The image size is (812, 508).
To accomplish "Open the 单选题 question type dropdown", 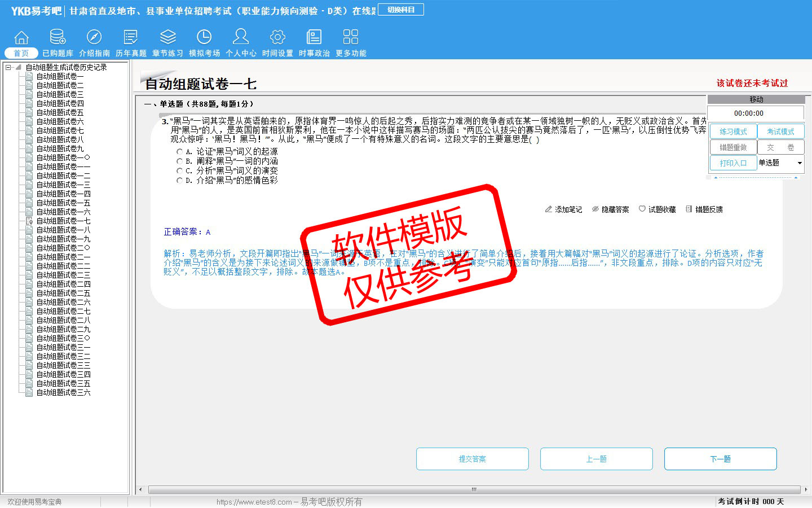I will click(800, 163).
